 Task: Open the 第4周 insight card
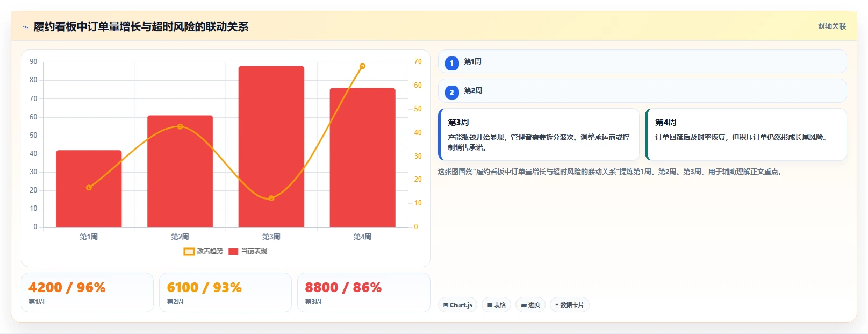[x=745, y=134]
